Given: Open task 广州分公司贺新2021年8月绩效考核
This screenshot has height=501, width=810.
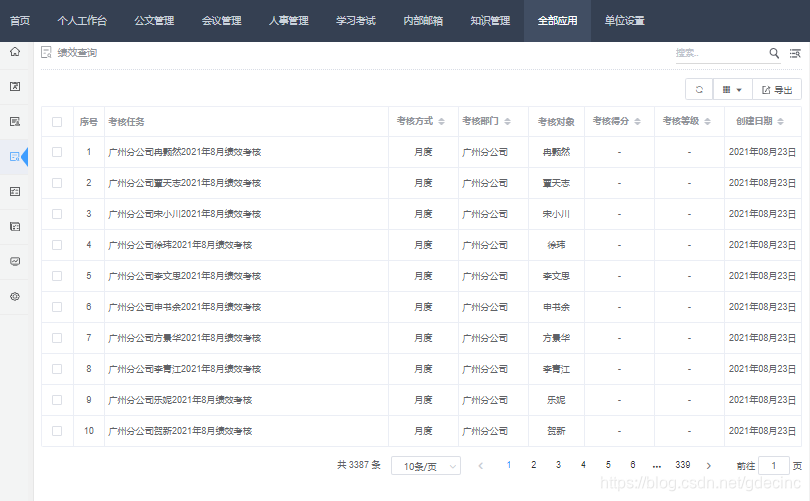Looking at the screenshot, I should pyautogui.click(x=180, y=431).
